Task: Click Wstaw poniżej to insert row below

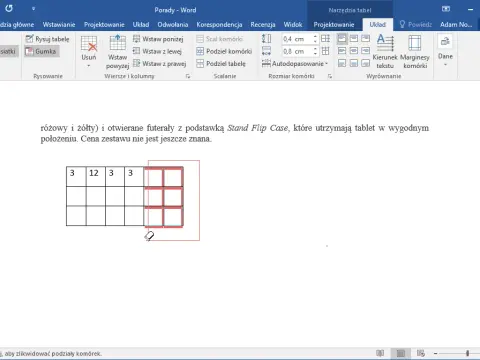Action: click(158, 39)
